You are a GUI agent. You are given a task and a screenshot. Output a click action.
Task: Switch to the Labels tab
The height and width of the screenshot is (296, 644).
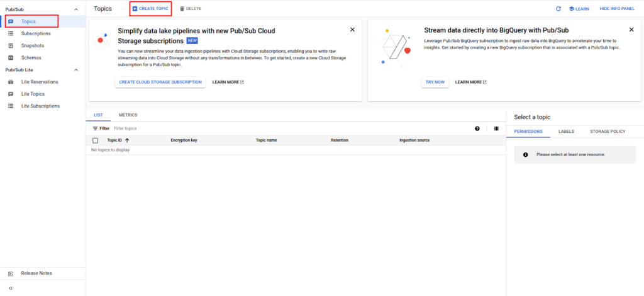coord(566,132)
